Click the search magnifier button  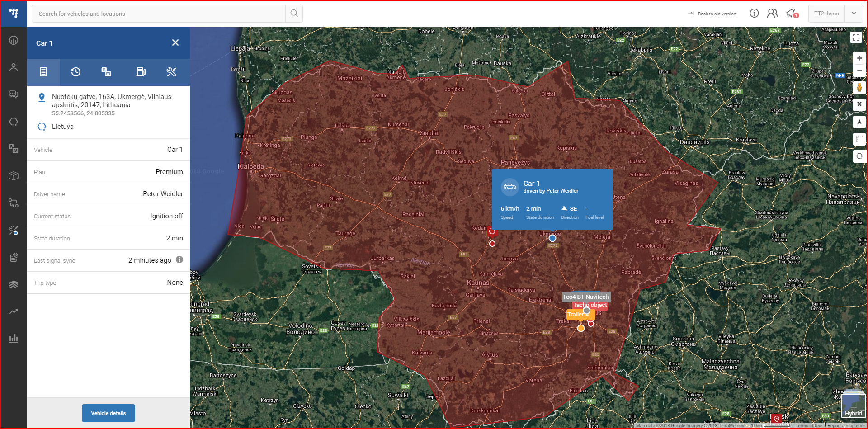294,14
